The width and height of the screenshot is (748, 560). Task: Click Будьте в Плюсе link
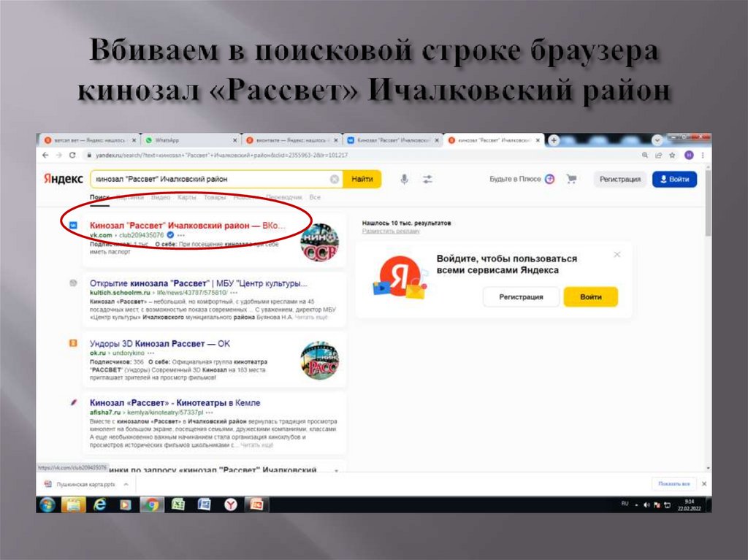515,179
